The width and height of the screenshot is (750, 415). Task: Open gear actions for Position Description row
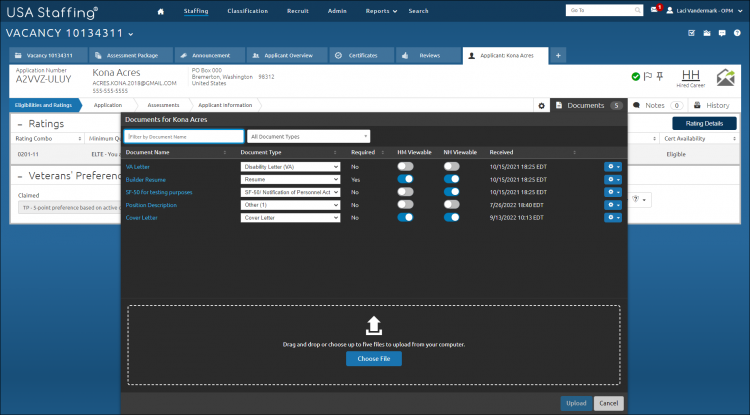click(x=613, y=205)
